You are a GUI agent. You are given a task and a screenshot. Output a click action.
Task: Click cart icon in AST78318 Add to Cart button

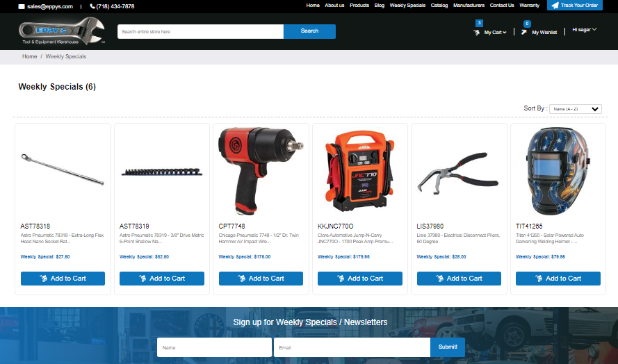(x=43, y=279)
